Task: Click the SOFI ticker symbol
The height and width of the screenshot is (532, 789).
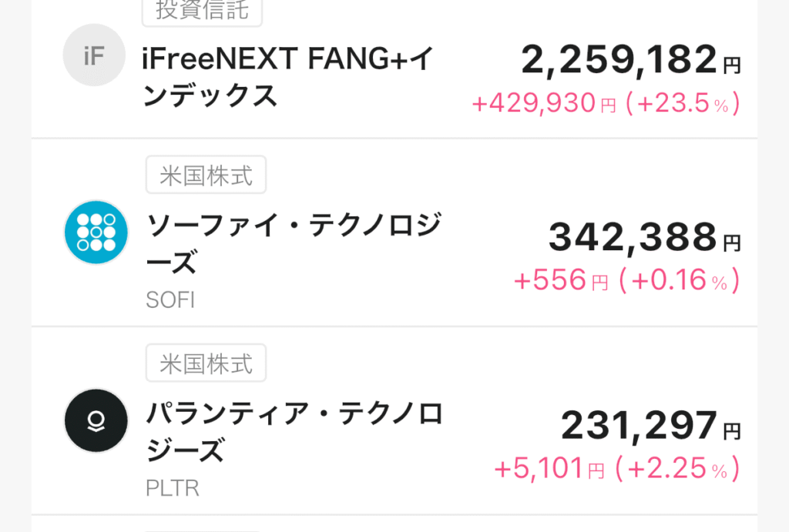Action: [x=170, y=299]
